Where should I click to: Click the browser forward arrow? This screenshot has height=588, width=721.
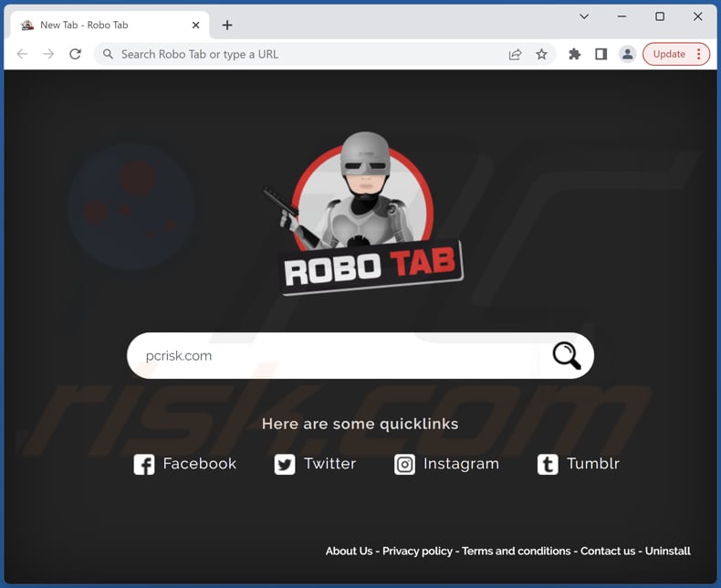[48, 54]
